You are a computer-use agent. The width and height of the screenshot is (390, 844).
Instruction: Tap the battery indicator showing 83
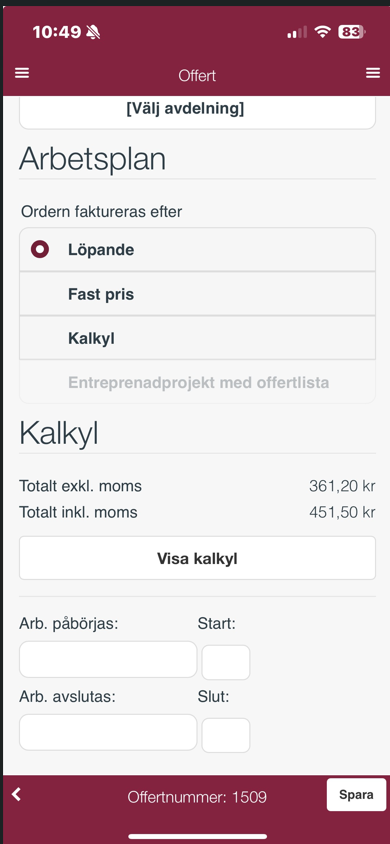click(x=352, y=32)
